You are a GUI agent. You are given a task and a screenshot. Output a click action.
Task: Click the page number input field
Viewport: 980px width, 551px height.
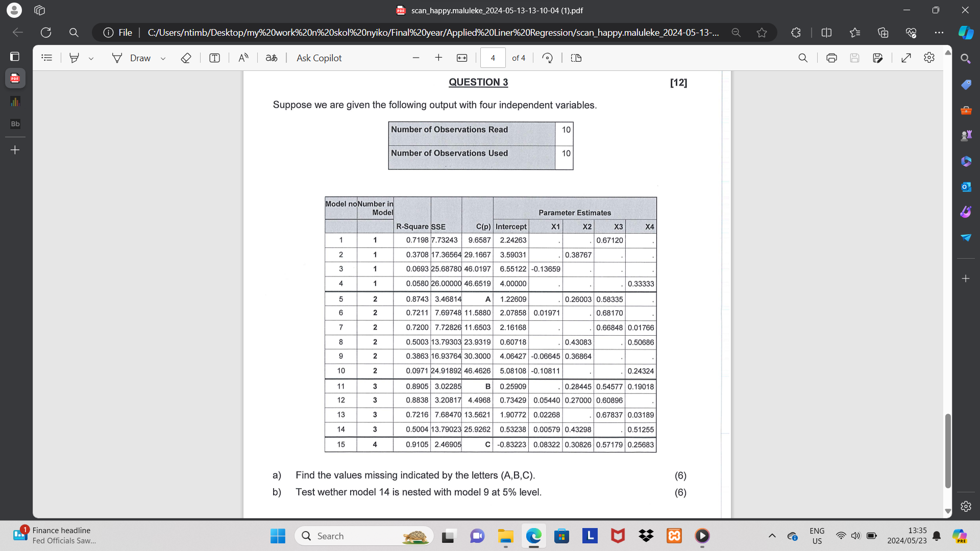[493, 58]
